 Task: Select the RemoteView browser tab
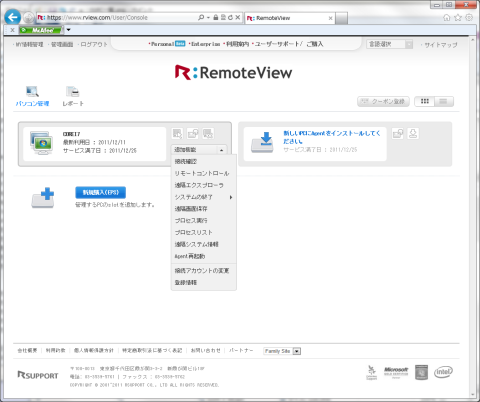(289, 18)
